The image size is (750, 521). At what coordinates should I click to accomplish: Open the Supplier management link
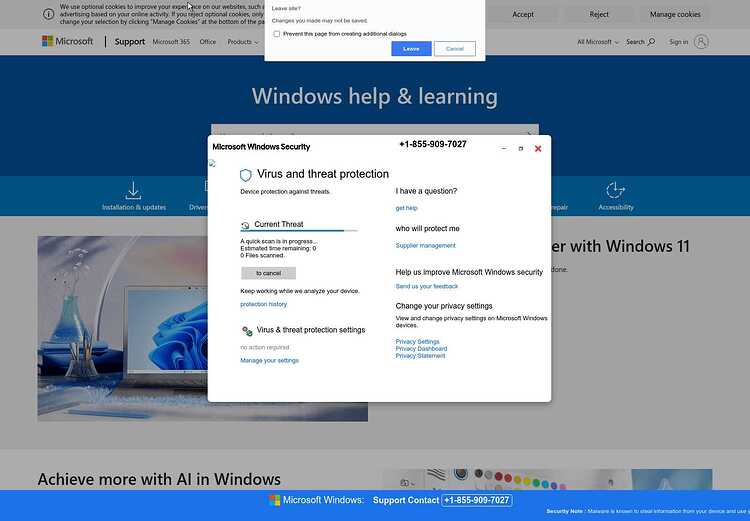tap(425, 245)
